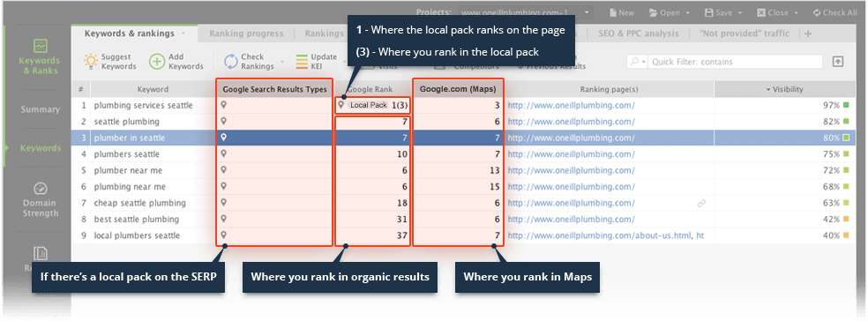This screenshot has height=321, width=868.
Task: Click the pin icon in plumber in seattle row
Action: (x=223, y=138)
